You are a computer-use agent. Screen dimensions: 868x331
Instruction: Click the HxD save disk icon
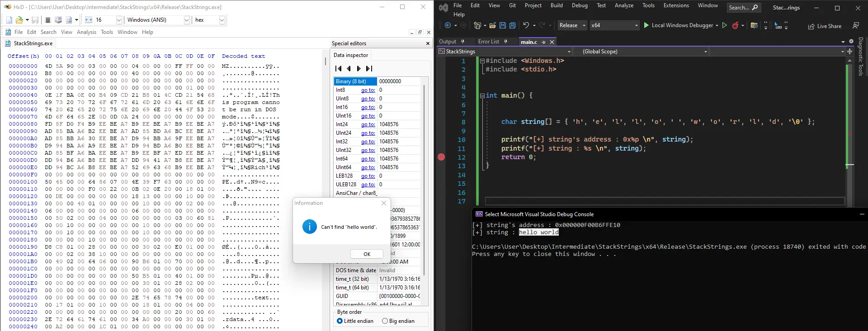click(x=35, y=20)
